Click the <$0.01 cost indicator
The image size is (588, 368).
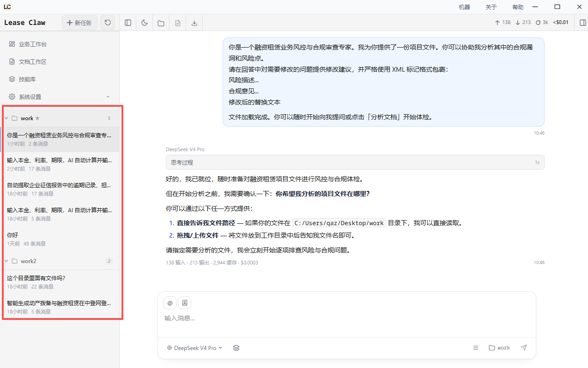pyautogui.click(x=561, y=22)
